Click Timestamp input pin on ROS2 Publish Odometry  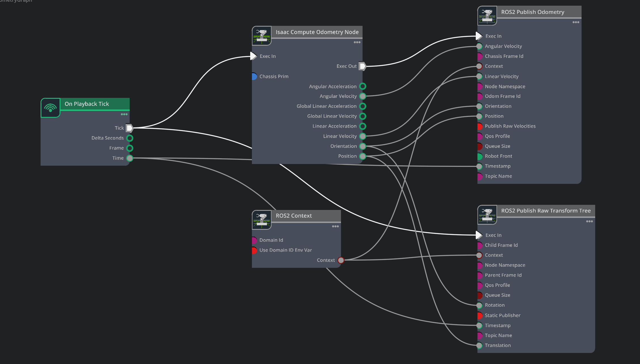[x=479, y=166]
